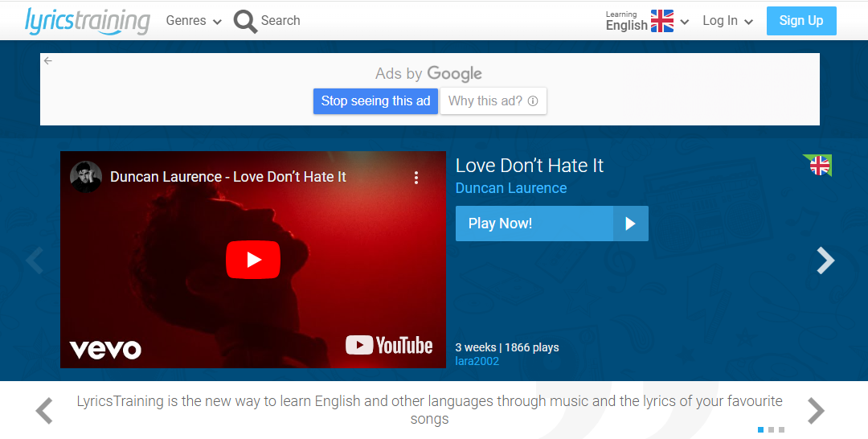Click the Ads by Google label
Image resolution: width=868 pixels, height=439 pixels.
click(428, 73)
